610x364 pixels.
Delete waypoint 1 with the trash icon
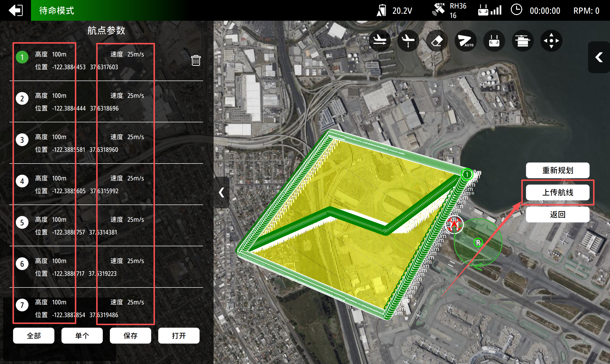click(x=196, y=60)
